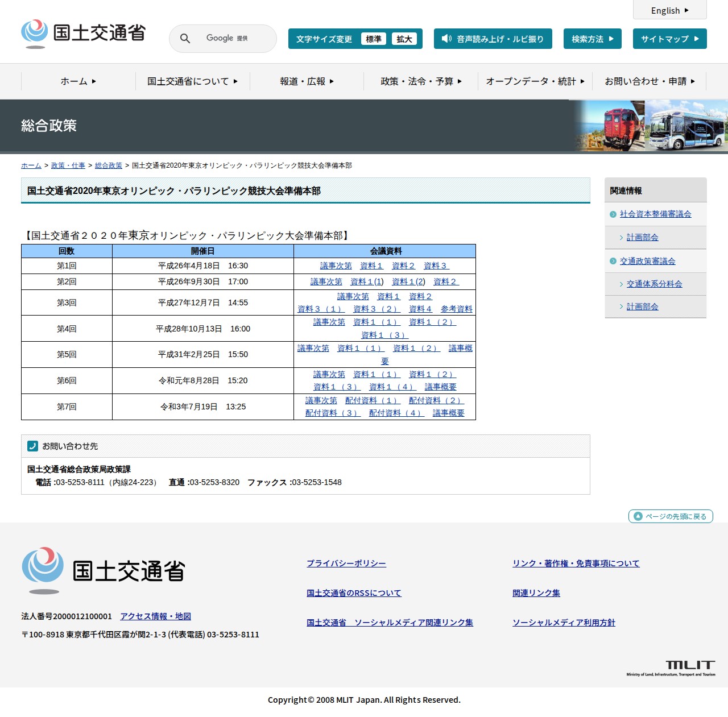This screenshot has height=717, width=728.
Task: Open 議事概要 for the 第6回 meeting
Action: point(441,387)
